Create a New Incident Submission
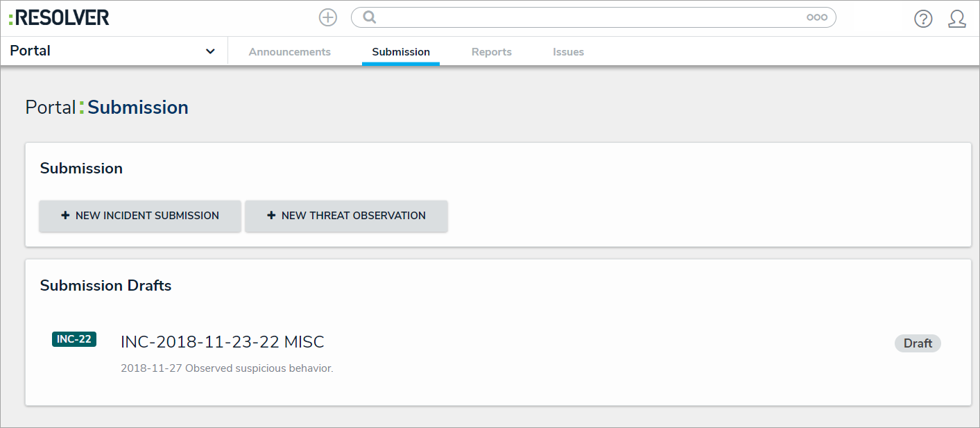Screen dimensions: 980x428 tap(140, 216)
